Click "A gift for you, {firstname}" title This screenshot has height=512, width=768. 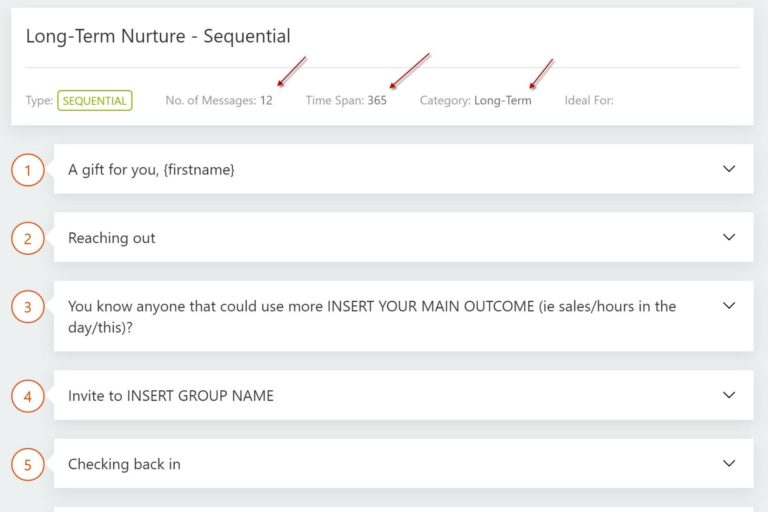(x=151, y=170)
